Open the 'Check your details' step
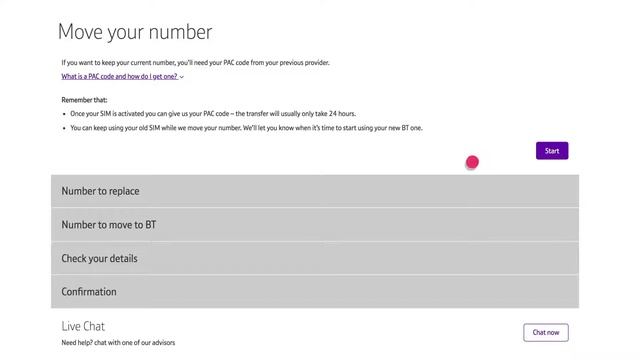Image resolution: width=640 pixels, height=360 pixels. [315, 258]
